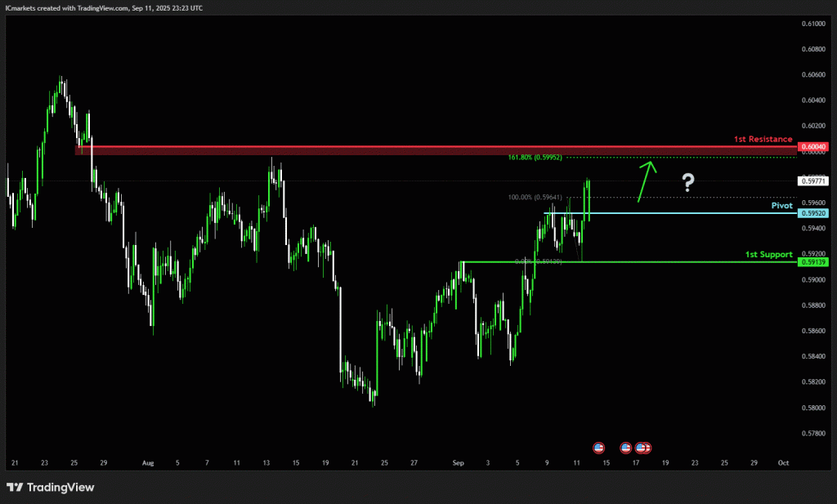Viewport: 837px width, 504px height.
Task: Click the 0.58800 price axis label
Action: coord(813,306)
